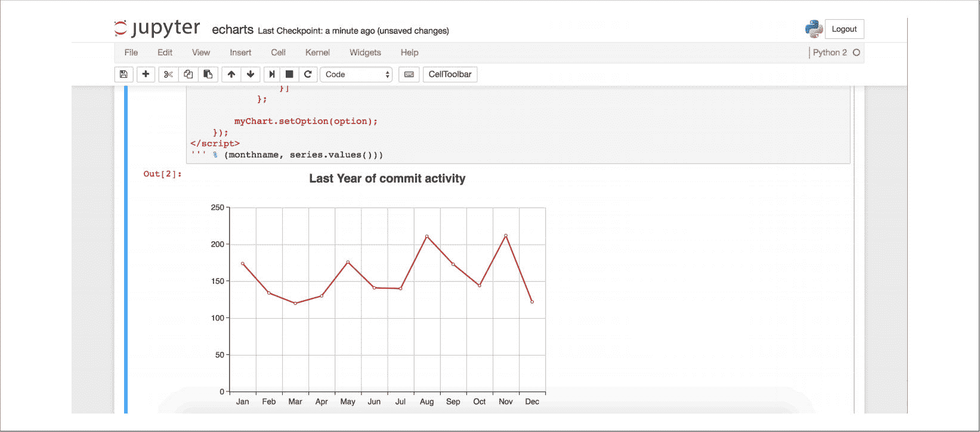Image resolution: width=980 pixels, height=432 pixels.
Task: Click the Logout button
Action: (844, 29)
